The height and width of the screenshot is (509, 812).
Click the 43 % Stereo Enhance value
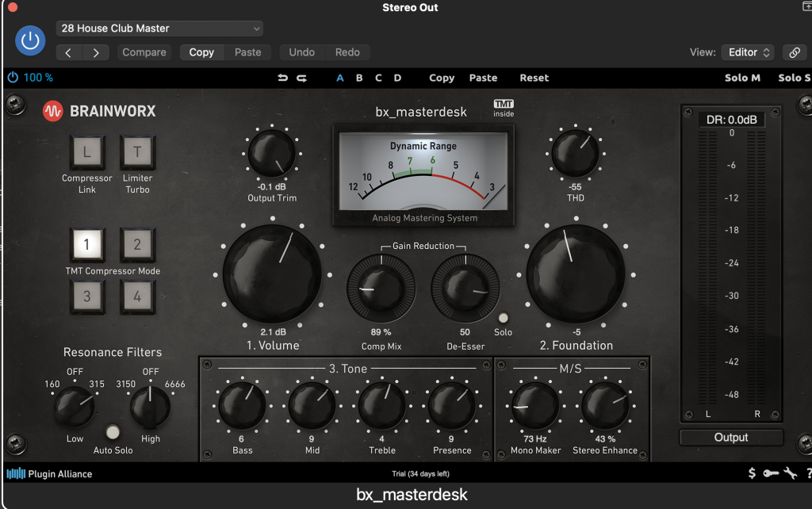[x=605, y=438]
